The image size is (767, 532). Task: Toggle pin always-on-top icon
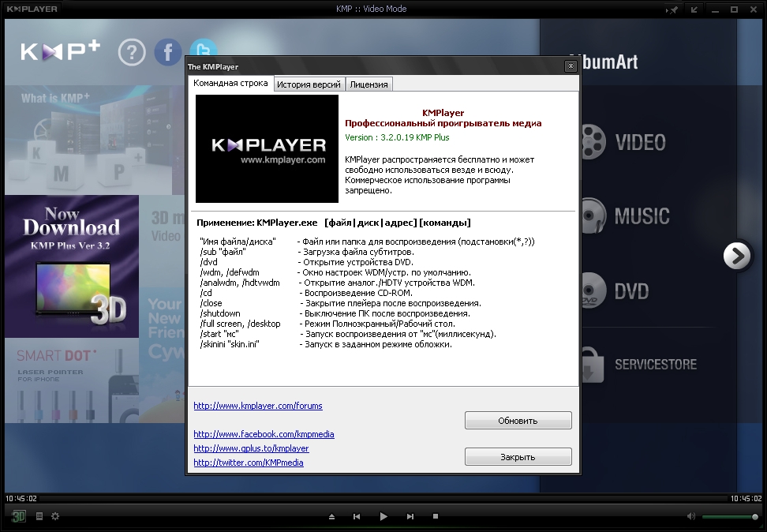pyautogui.click(x=672, y=9)
